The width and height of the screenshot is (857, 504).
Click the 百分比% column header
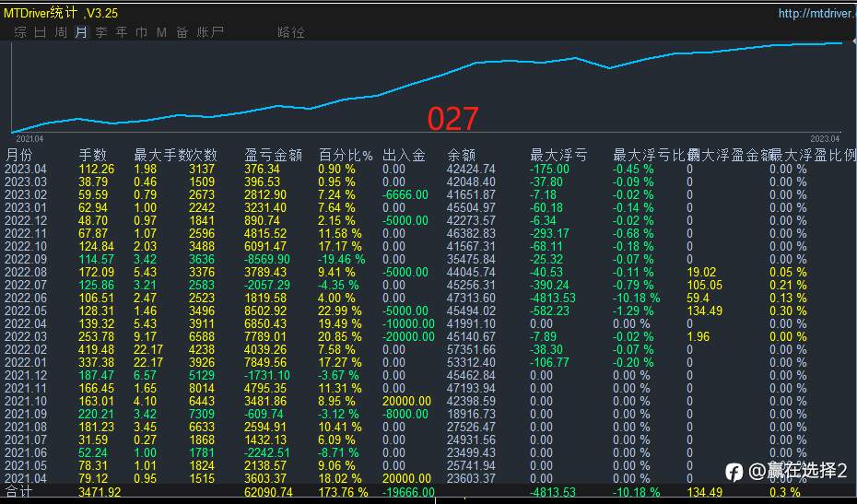(346, 155)
